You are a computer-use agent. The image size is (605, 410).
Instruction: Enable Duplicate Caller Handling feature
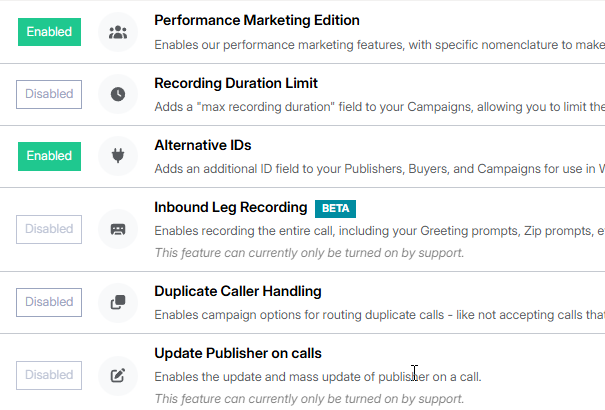(49, 302)
